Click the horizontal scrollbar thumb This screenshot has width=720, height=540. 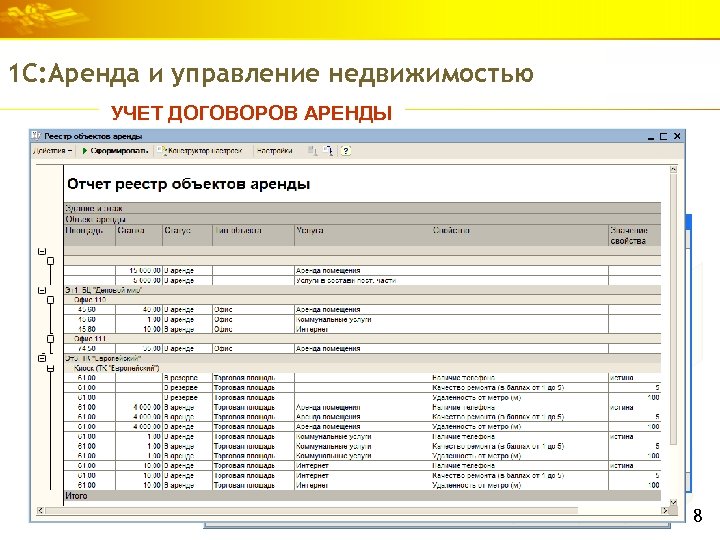point(311,510)
